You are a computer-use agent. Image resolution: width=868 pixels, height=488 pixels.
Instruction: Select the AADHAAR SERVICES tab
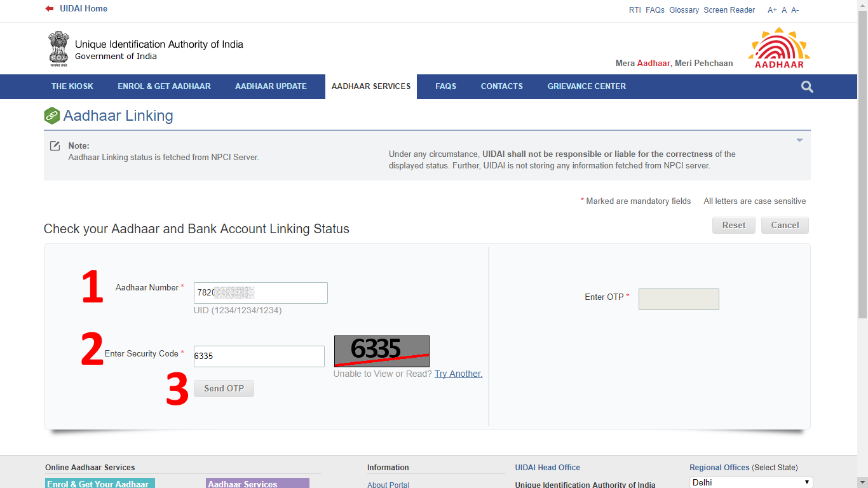[x=371, y=86]
